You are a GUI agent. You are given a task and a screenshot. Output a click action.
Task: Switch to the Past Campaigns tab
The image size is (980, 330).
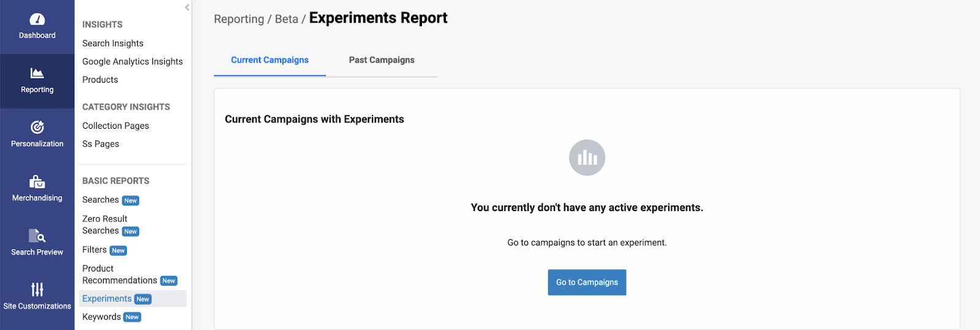click(x=382, y=60)
